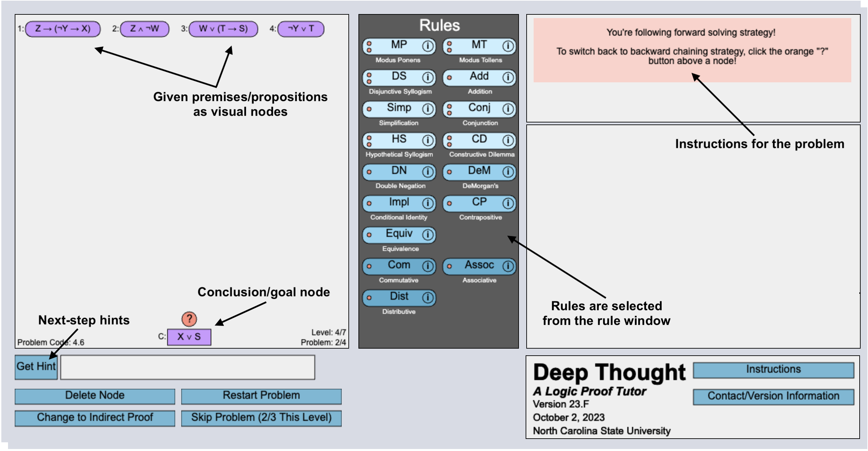Click the hint text field

(187, 367)
